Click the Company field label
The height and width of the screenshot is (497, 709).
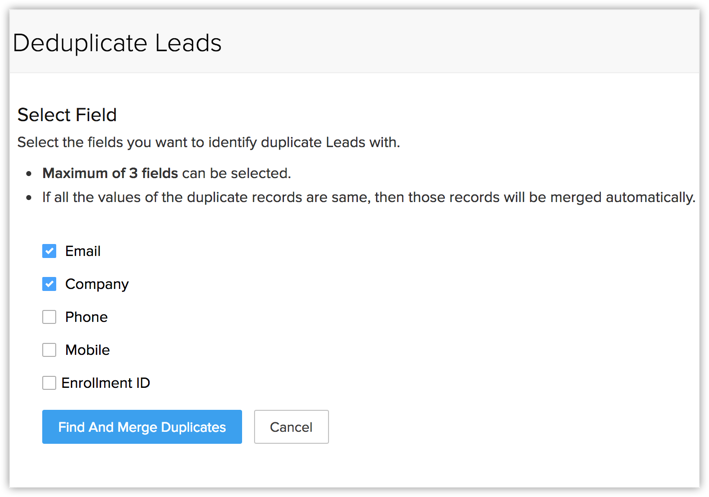click(97, 284)
